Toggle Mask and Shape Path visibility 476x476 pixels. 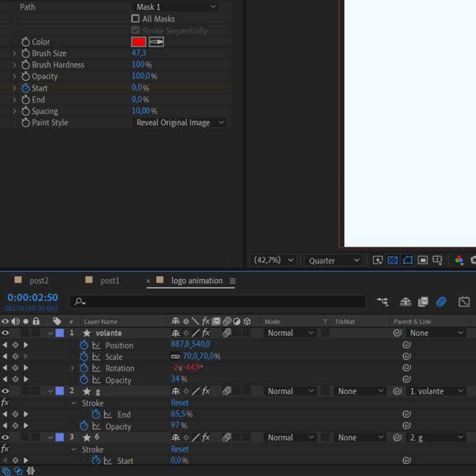pos(407,260)
